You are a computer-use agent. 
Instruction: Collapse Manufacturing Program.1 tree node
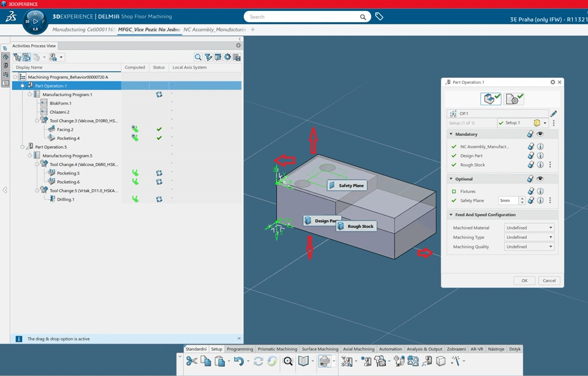coord(29,94)
